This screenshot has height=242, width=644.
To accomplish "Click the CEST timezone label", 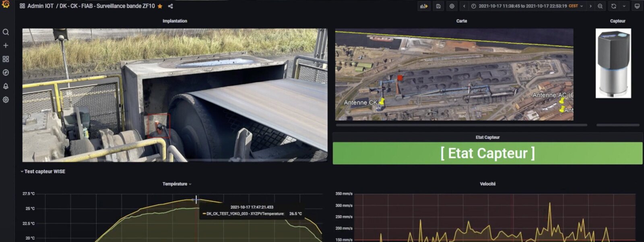I will click(x=573, y=6).
